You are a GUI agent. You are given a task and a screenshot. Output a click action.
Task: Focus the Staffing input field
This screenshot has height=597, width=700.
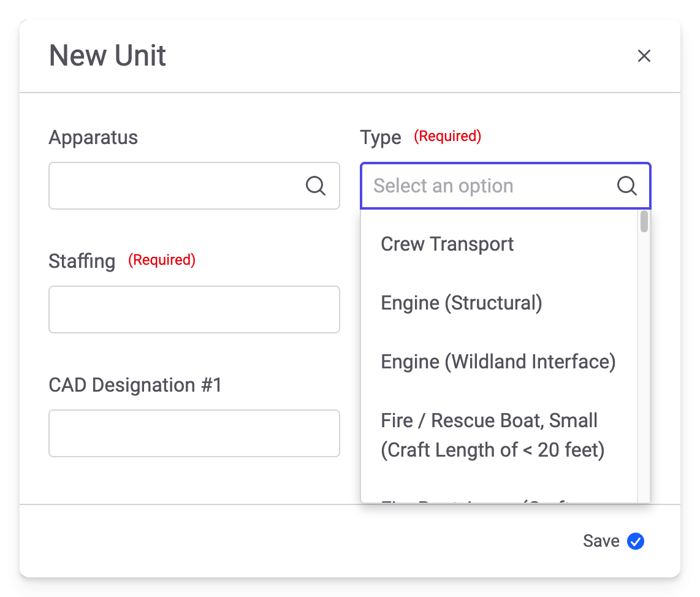194,310
